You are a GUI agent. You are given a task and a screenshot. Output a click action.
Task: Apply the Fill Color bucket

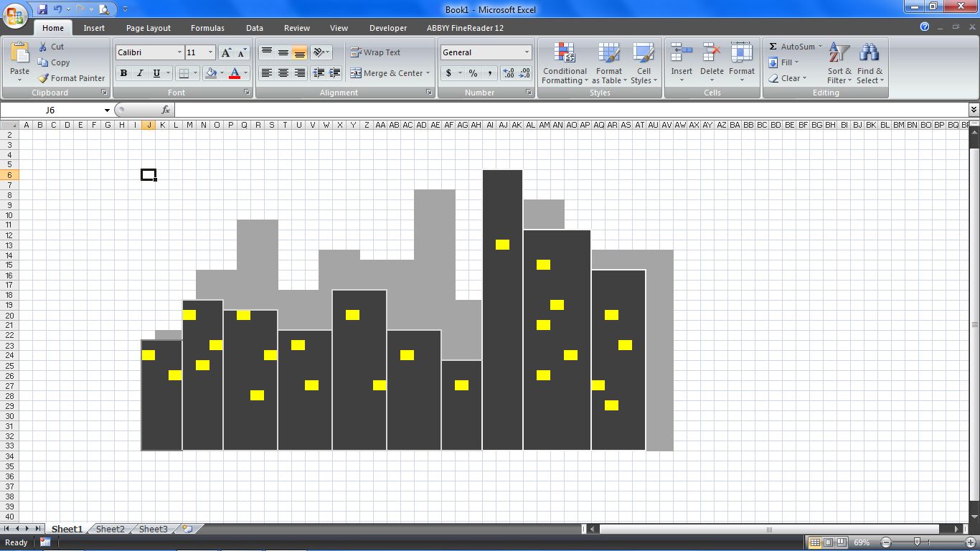click(211, 73)
